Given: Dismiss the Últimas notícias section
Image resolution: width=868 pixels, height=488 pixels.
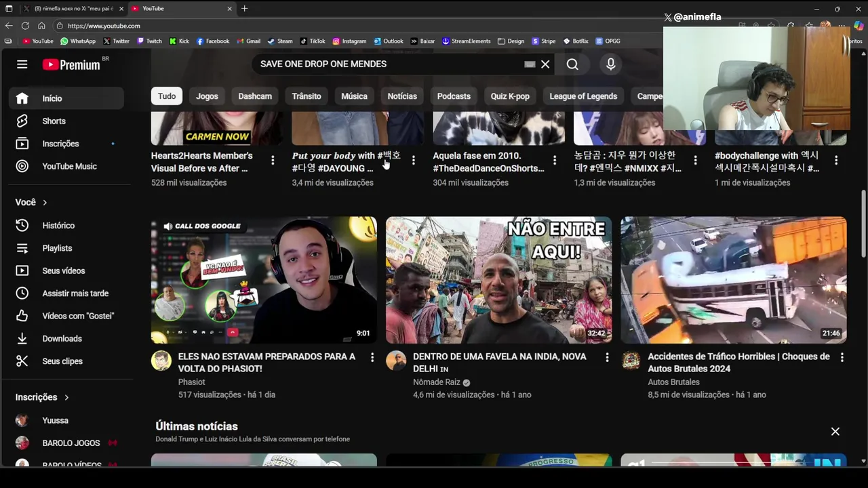Looking at the screenshot, I should pyautogui.click(x=835, y=432).
